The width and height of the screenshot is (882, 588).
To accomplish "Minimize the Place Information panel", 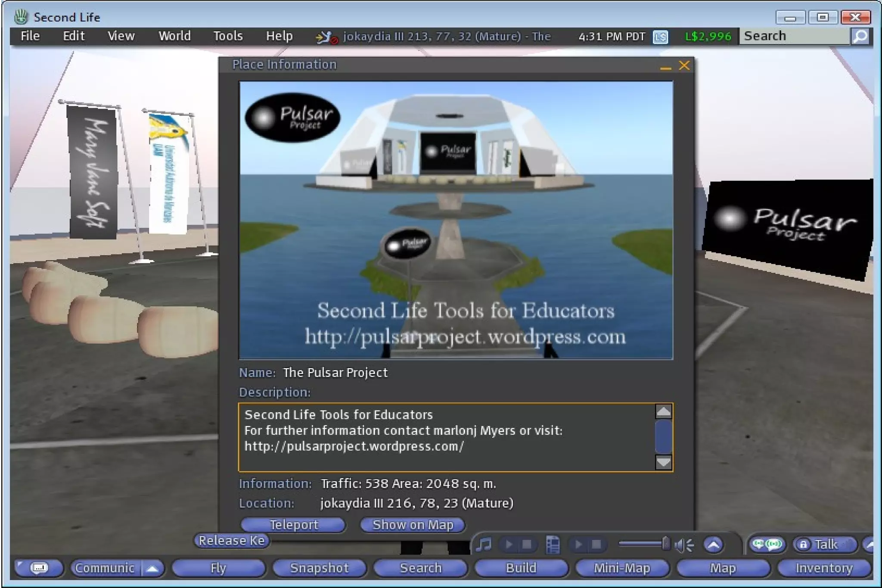I will click(665, 67).
